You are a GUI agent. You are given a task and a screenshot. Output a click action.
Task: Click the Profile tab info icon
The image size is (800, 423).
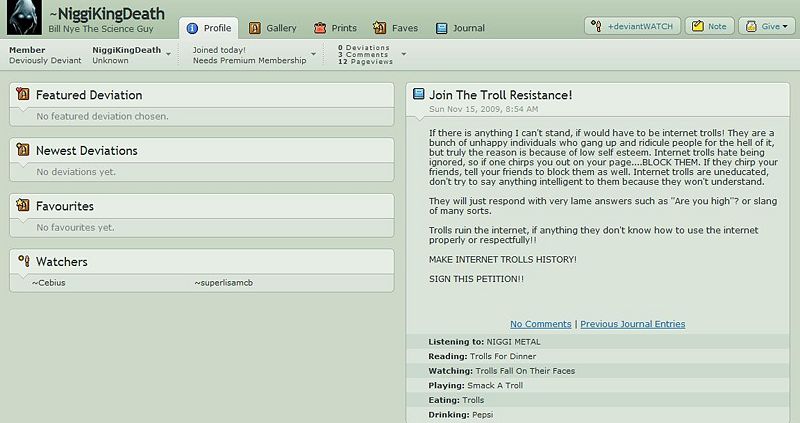coord(192,27)
